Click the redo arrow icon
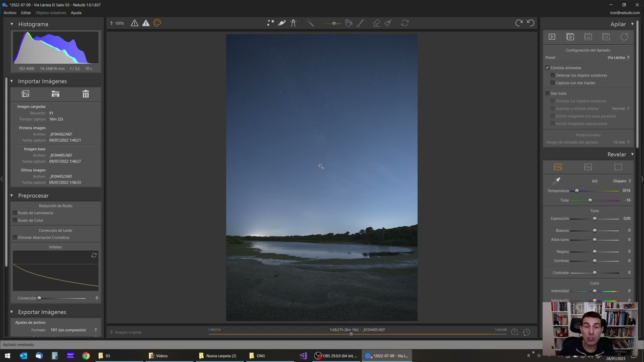 pos(519,23)
